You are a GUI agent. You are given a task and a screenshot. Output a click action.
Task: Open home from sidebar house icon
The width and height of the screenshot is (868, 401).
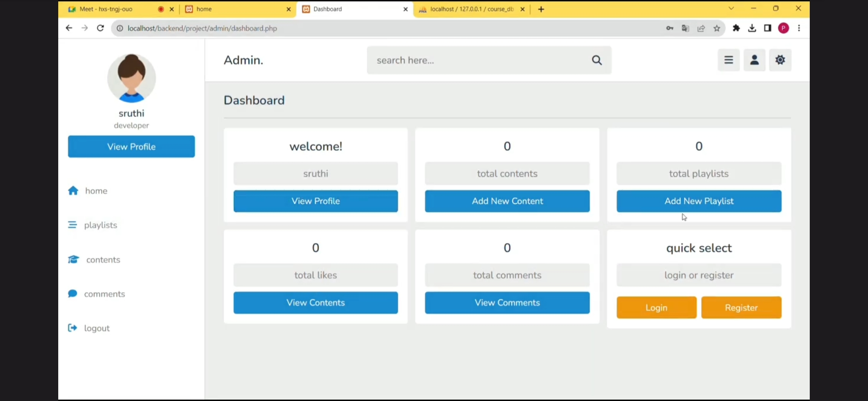click(73, 190)
